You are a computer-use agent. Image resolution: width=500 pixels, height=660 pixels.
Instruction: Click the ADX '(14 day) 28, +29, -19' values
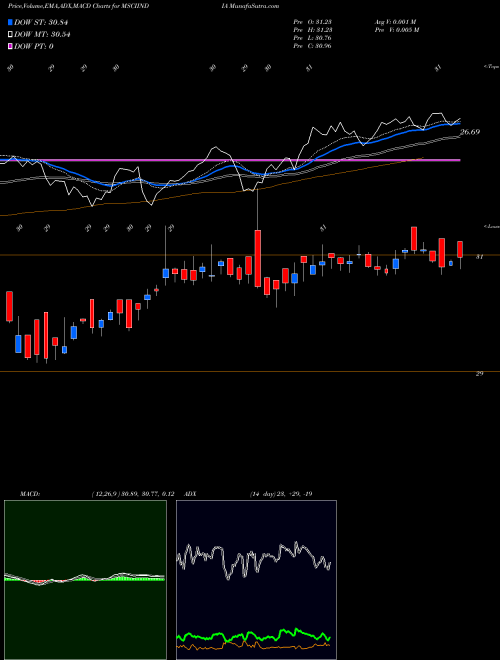281,494
